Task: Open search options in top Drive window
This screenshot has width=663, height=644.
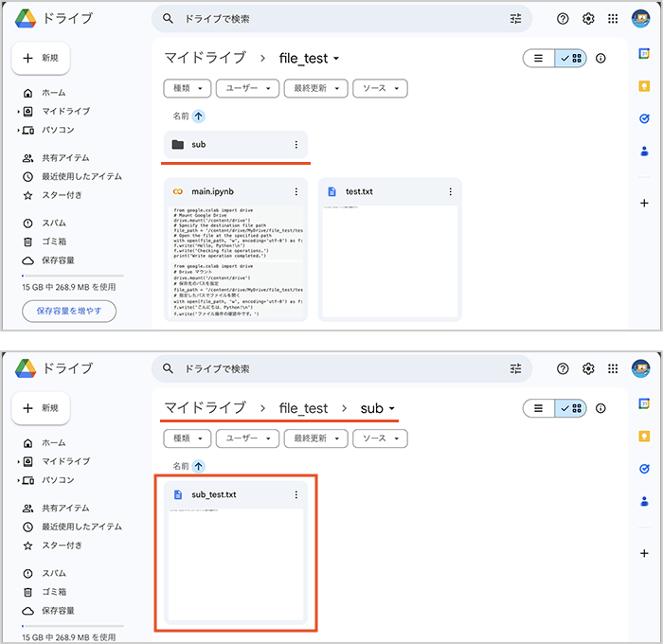Action: [515, 19]
